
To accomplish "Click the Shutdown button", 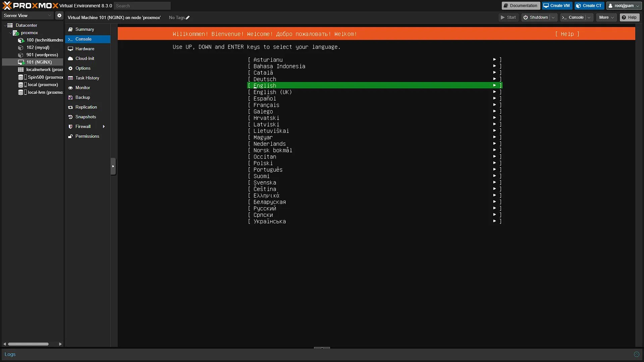I will tap(536, 17).
